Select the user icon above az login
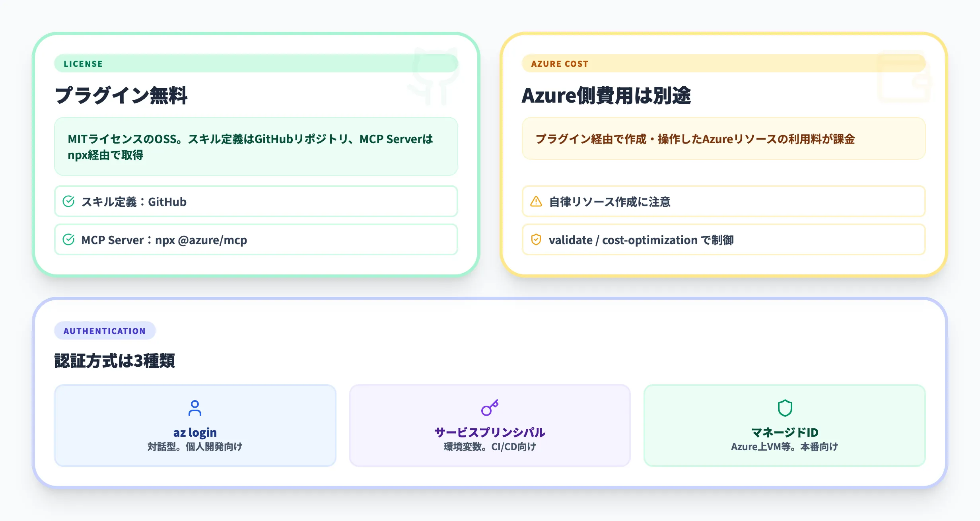 click(196, 408)
